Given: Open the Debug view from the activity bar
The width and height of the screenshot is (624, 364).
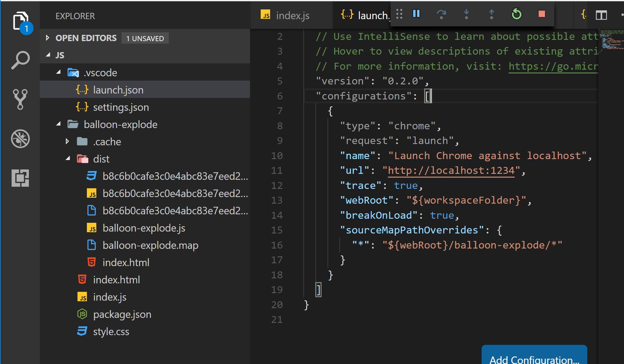Looking at the screenshot, I should click(x=20, y=138).
